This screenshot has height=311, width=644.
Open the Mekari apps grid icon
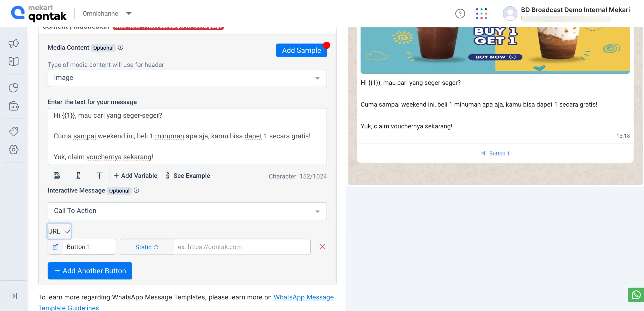coord(482,13)
